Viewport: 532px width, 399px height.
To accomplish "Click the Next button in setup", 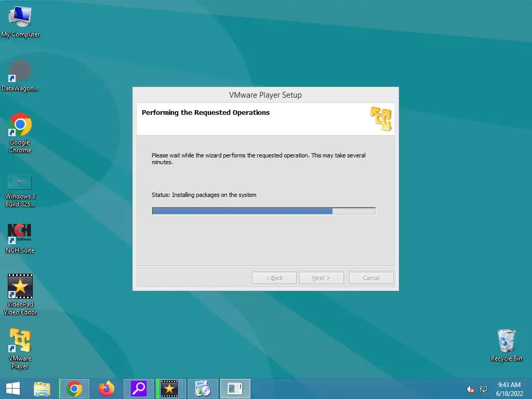I will click(x=321, y=278).
